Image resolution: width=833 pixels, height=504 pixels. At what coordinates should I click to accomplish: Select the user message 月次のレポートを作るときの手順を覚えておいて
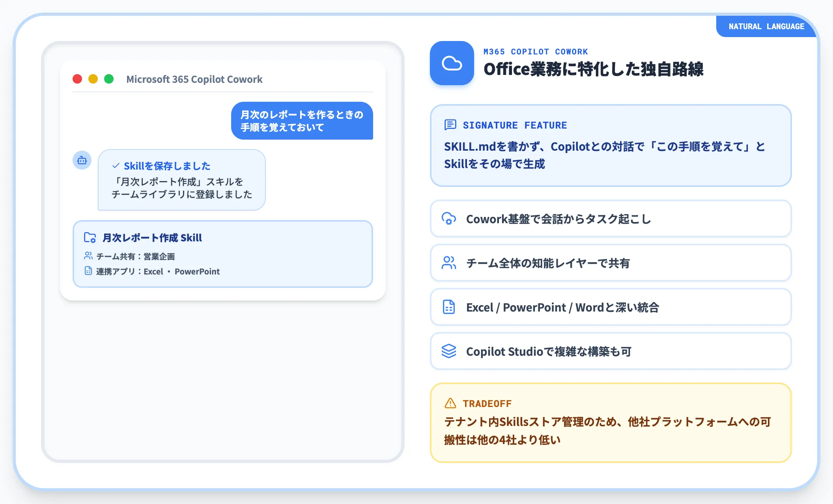pos(302,121)
